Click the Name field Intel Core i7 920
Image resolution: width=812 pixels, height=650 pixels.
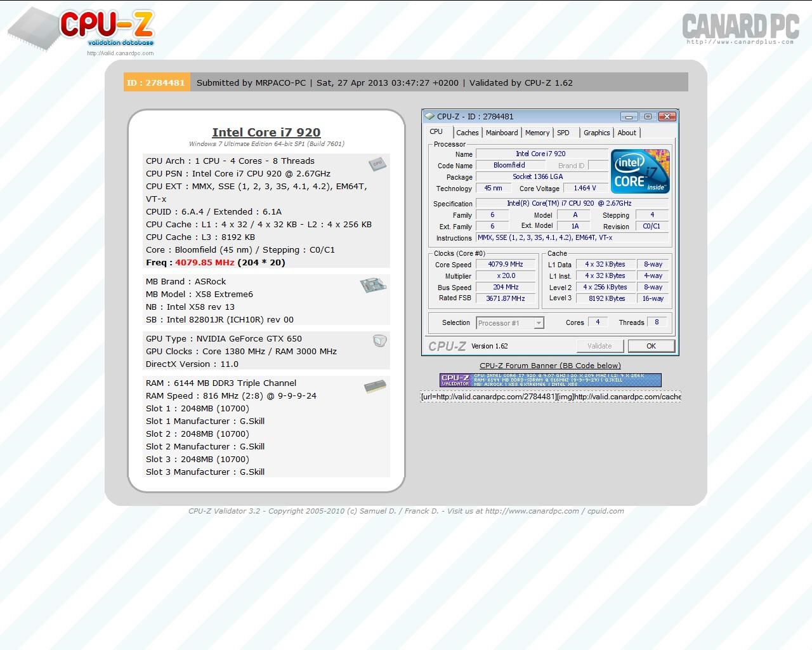pos(541,154)
